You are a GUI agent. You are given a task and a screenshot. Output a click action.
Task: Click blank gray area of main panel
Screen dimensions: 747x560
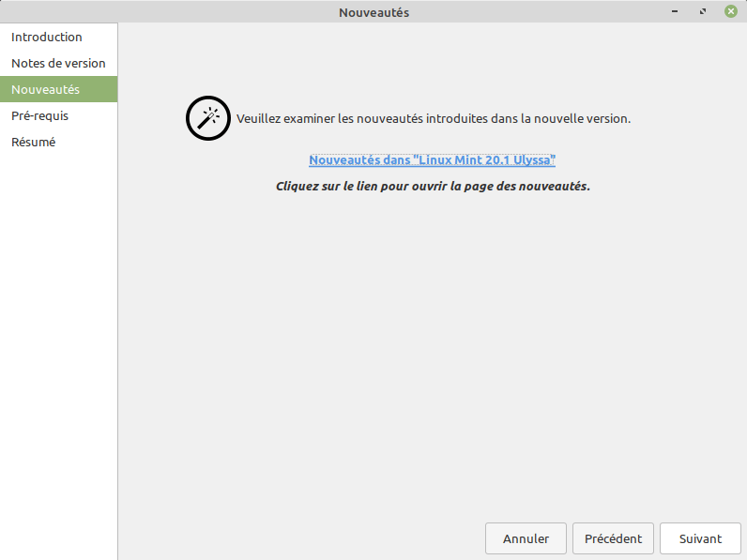(432, 356)
